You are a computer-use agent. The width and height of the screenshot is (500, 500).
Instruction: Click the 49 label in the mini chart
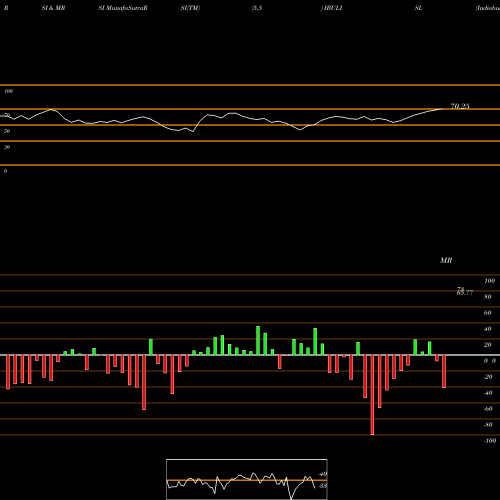tap(323, 474)
